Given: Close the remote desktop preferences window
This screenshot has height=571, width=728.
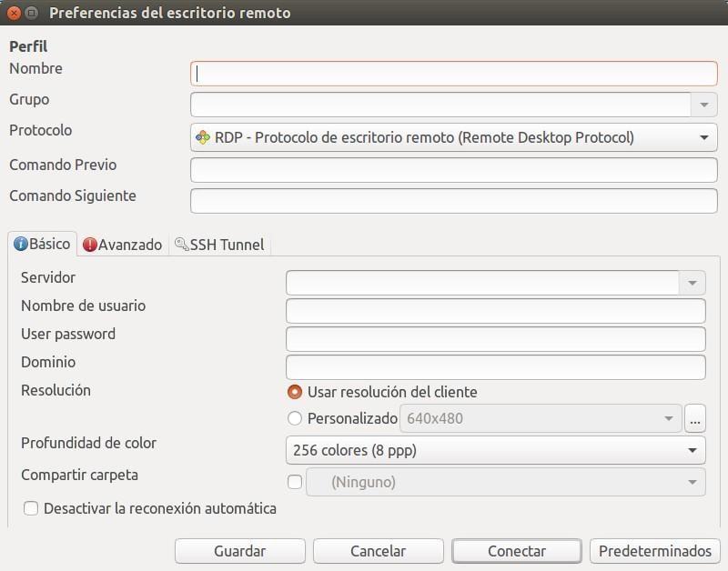Looking at the screenshot, I should [x=14, y=13].
